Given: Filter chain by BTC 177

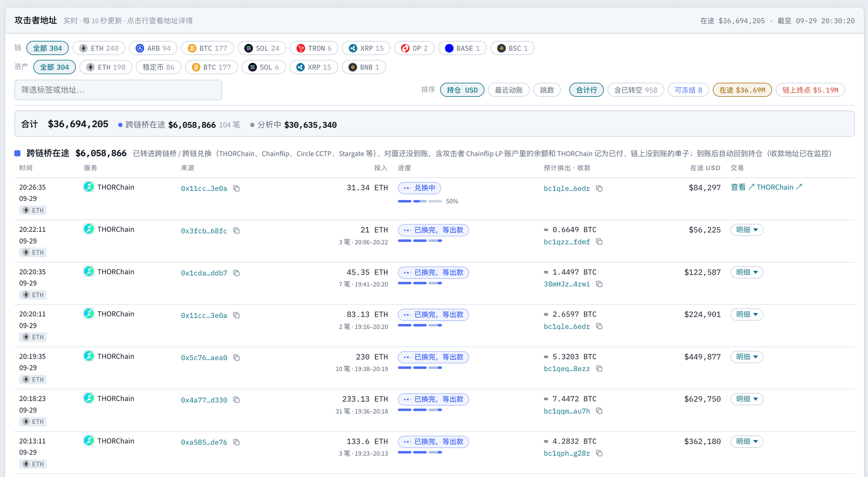Looking at the screenshot, I should 207,48.
